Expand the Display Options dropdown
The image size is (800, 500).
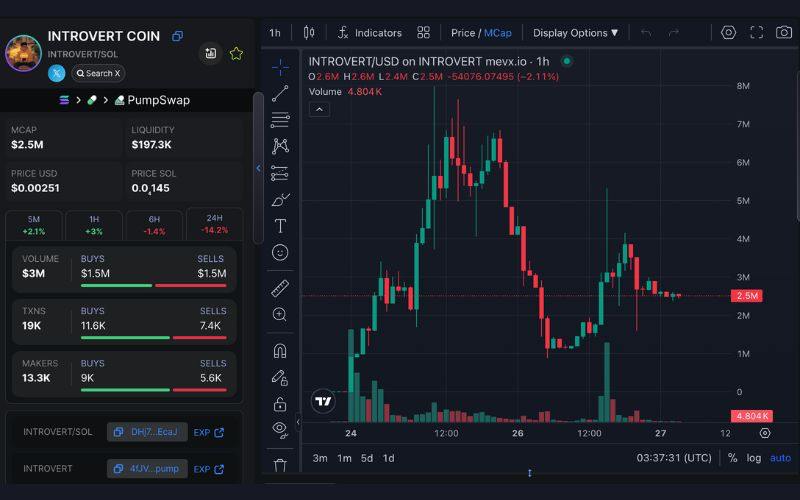point(576,33)
